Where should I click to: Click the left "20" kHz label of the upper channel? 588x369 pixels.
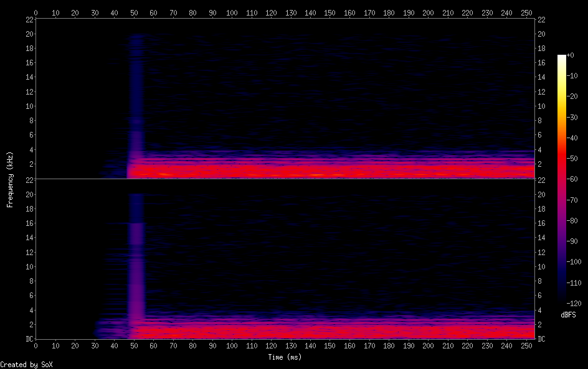click(x=29, y=34)
